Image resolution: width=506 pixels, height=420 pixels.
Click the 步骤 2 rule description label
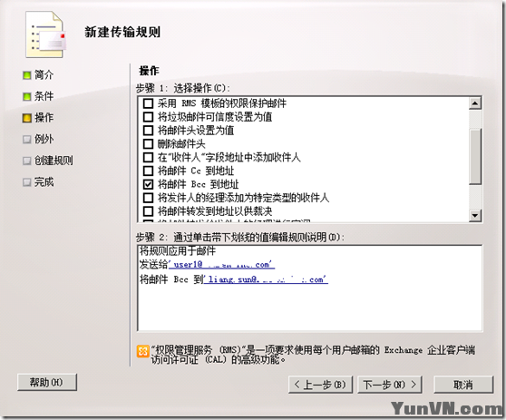point(240,238)
